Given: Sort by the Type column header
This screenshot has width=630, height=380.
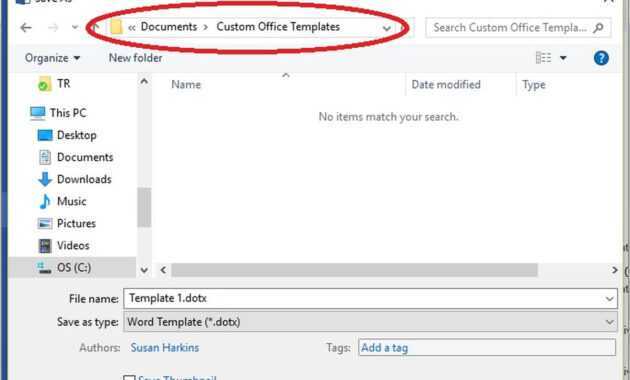Looking at the screenshot, I should pyautogui.click(x=534, y=85).
